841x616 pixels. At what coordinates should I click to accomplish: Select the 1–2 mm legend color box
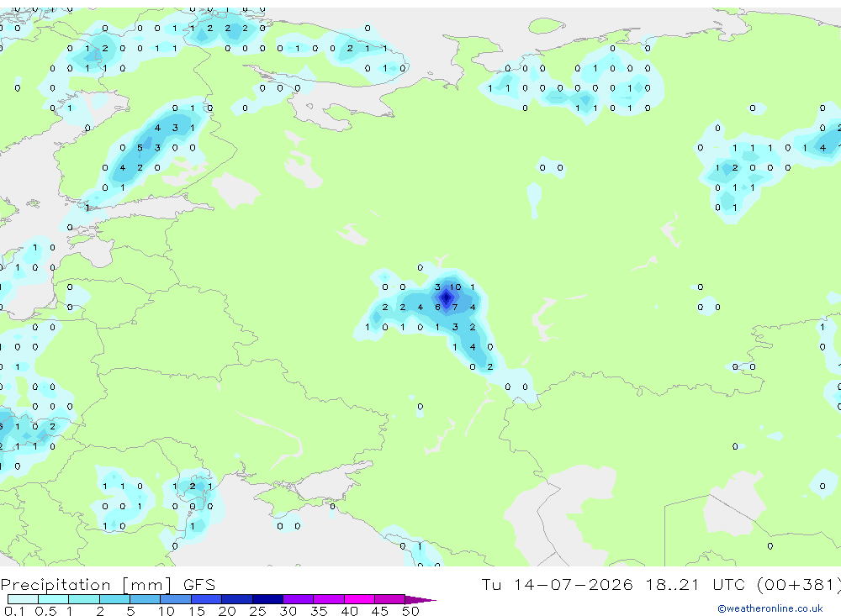click(84, 599)
